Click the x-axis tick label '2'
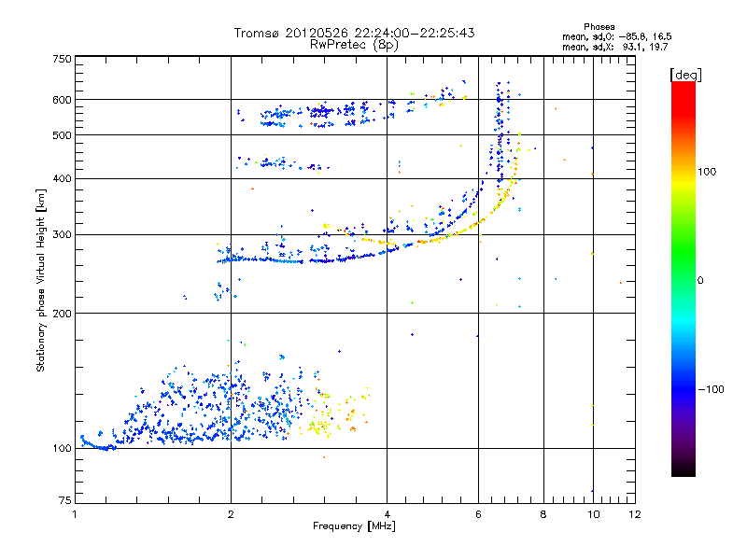 point(231,514)
